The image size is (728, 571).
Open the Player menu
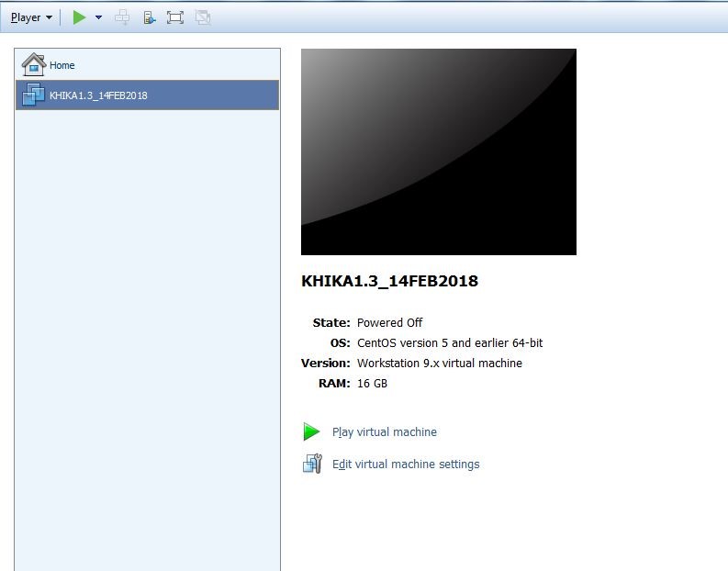31,17
